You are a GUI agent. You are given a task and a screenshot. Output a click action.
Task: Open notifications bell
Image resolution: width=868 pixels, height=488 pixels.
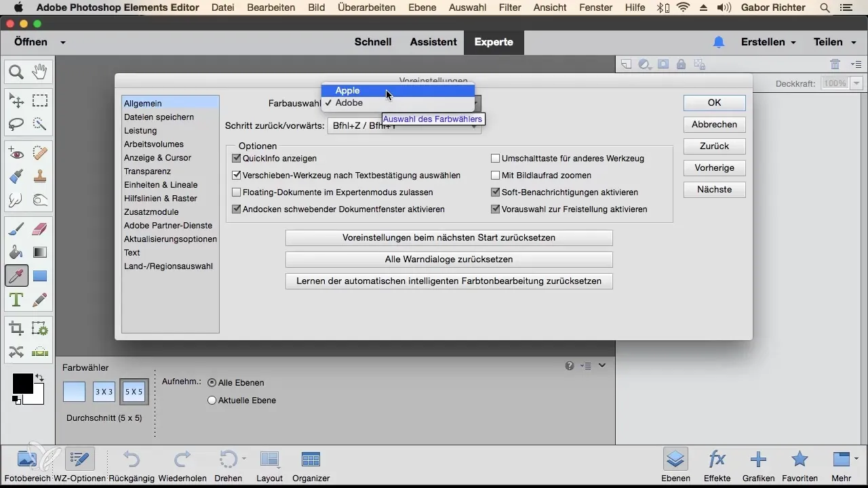pyautogui.click(x=719, y=42)
